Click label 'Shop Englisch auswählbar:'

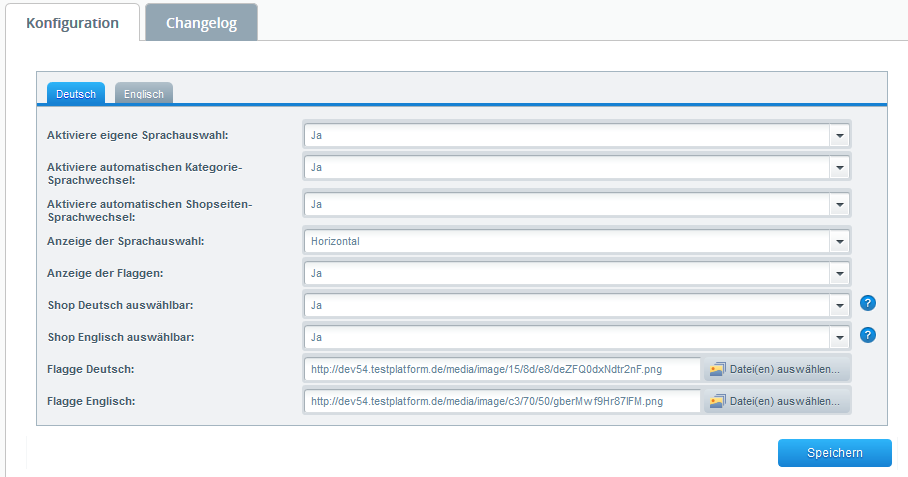[121, 337]
